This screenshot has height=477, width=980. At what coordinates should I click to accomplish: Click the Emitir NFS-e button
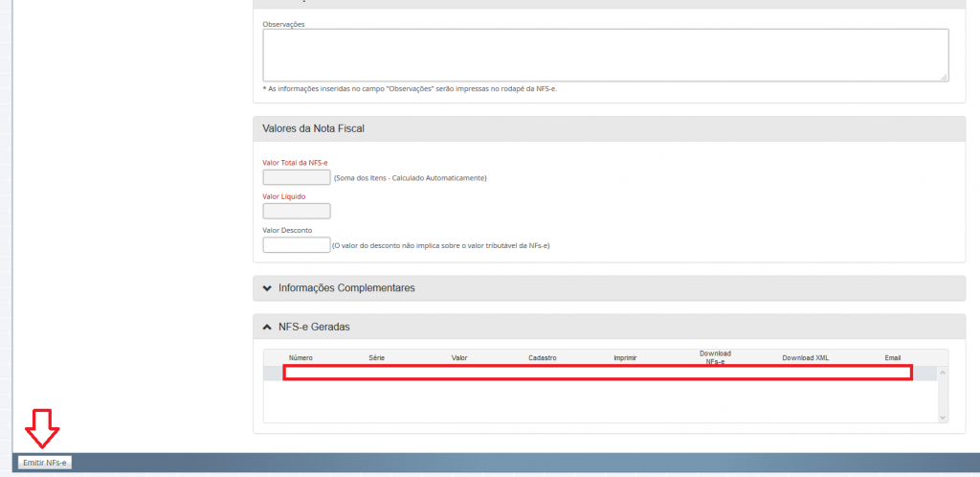click(x=45, y=463)
